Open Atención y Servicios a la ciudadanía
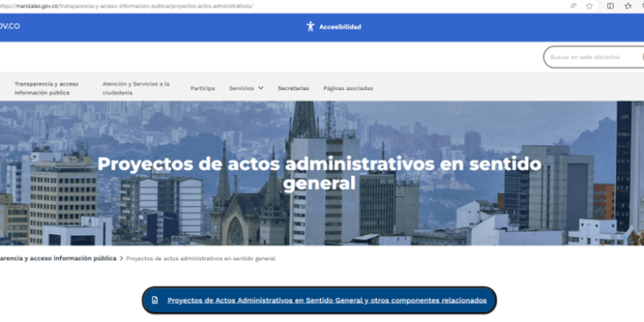This screenshot has height=322, width=644. 136,88
